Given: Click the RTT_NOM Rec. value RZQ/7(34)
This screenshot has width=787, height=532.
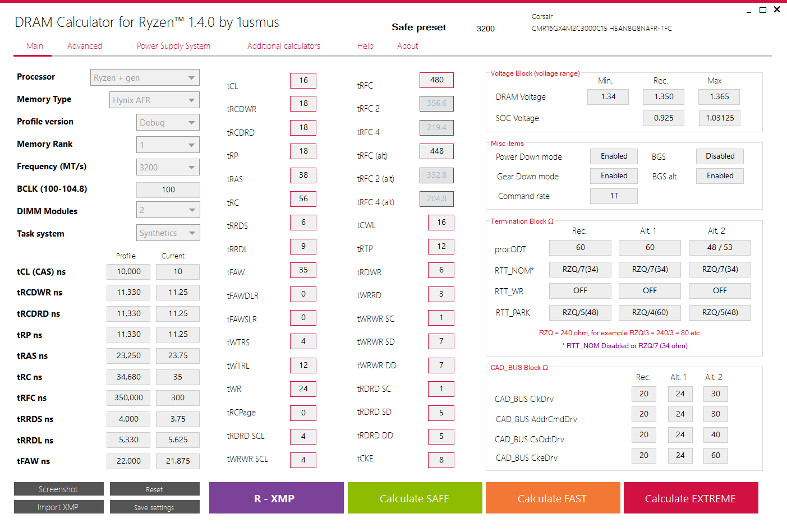Looking at the screenshot, I should [580, 270].
